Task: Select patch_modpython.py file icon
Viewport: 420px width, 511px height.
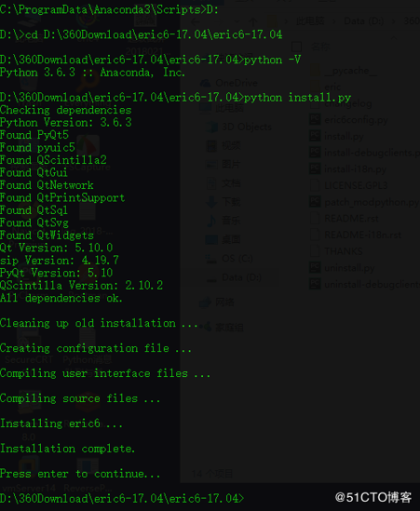Action: pos(315,202)
